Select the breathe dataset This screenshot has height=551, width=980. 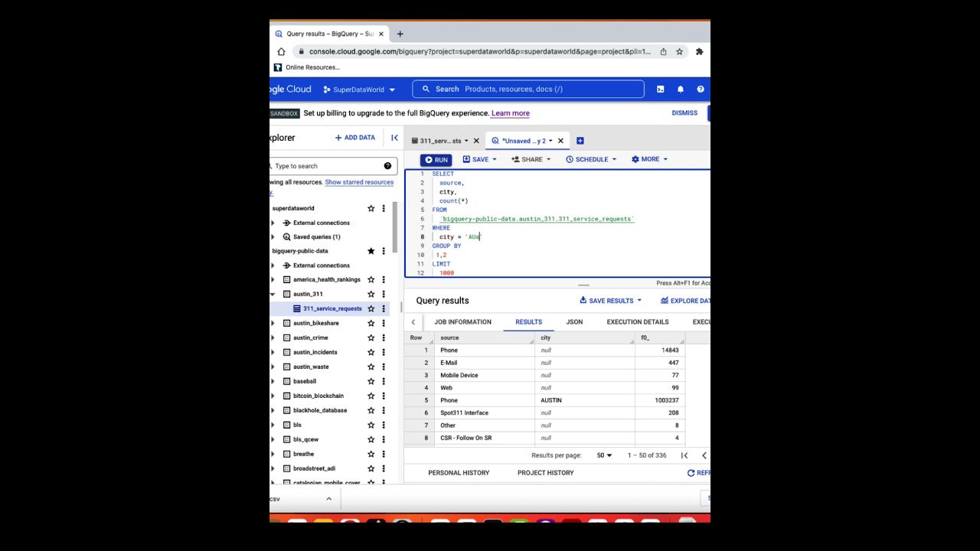pos(303,454)
